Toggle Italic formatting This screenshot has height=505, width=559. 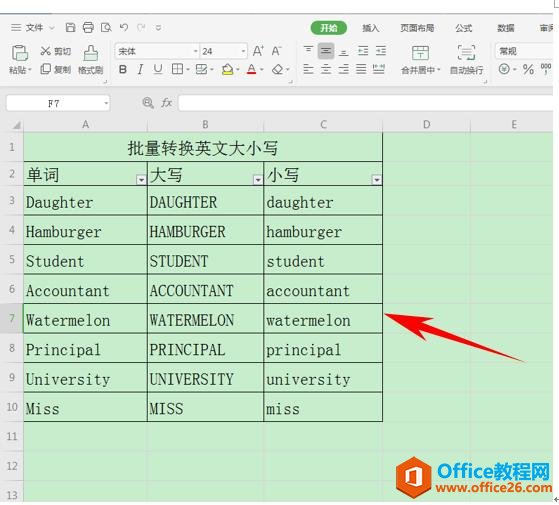[x=140, y=69]
